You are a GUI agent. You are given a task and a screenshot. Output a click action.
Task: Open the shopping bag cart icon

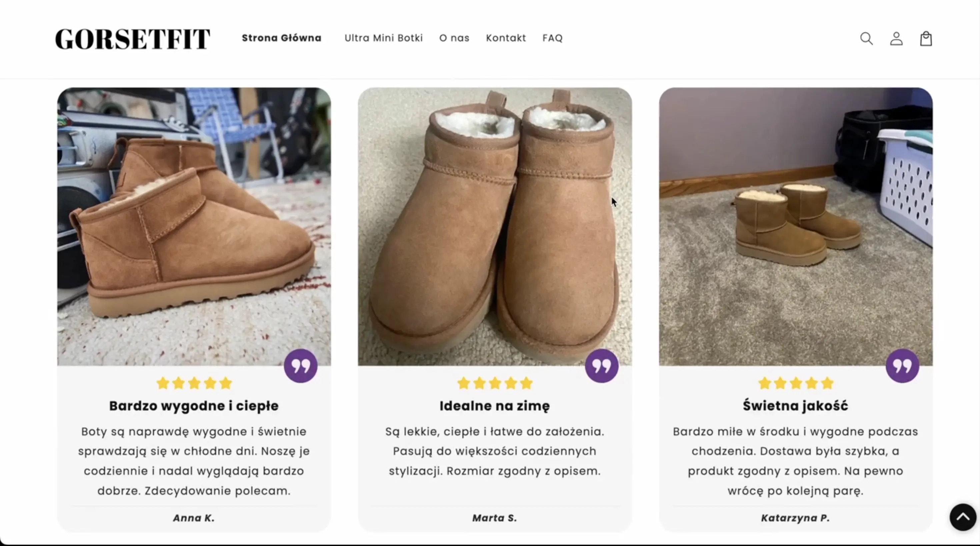pyautogui.click(x=926, y=38)
